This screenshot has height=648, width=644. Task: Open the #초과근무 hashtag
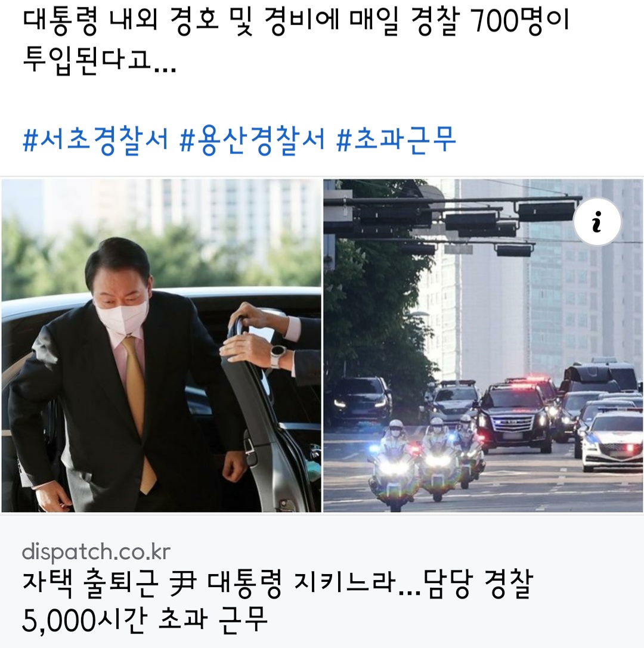tap(396, 140)
